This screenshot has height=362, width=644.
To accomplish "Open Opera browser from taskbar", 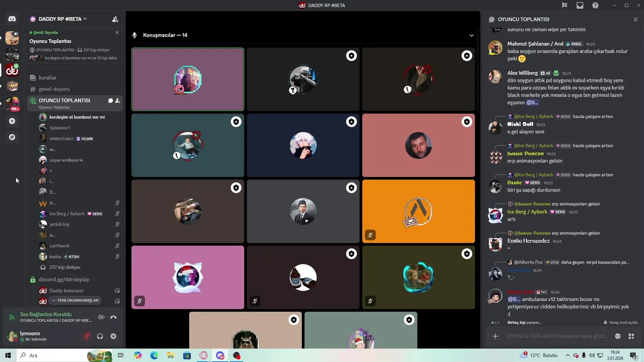I will coord(204,355).
